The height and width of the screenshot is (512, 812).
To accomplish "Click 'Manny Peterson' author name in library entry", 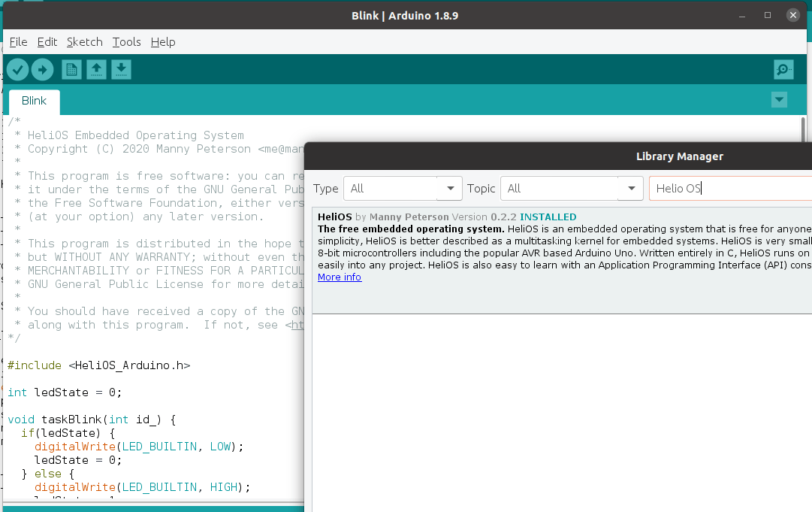I will pos(409,217).
